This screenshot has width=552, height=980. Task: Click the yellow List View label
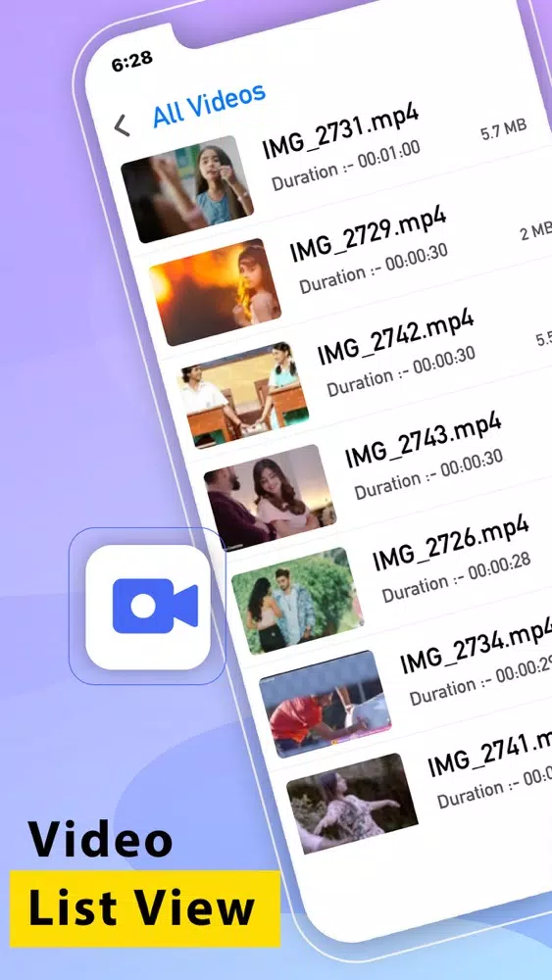(144, 908)
